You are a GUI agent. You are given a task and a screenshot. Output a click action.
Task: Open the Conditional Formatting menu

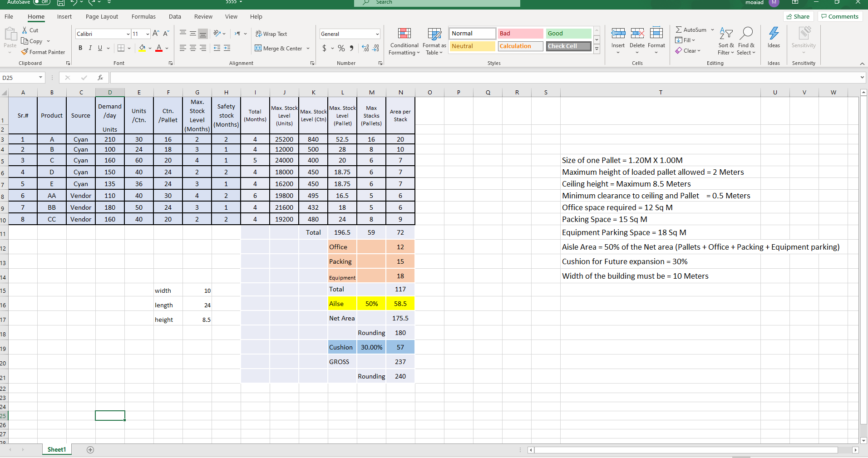(403, 41)
